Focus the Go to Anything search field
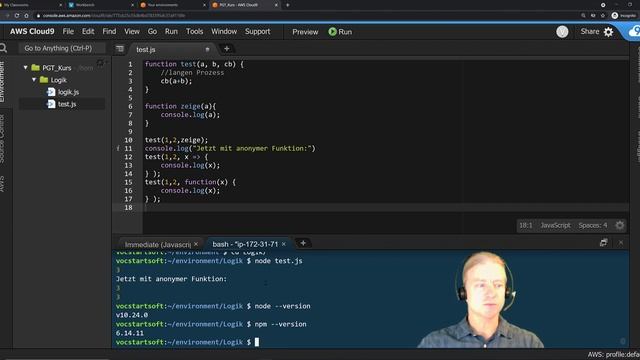Image resolution: width=640 pixels, height=360 pixels. click(61, 48)
